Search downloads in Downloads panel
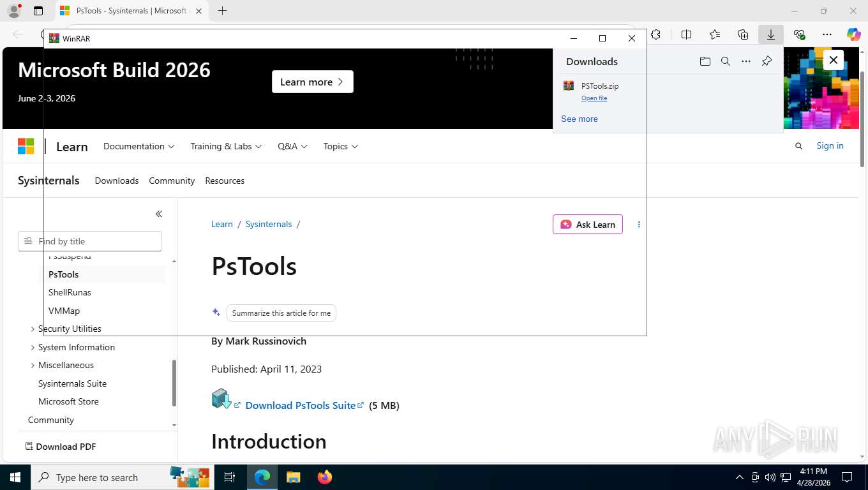This screenshot has height=490, width=868. coord(725,61)
